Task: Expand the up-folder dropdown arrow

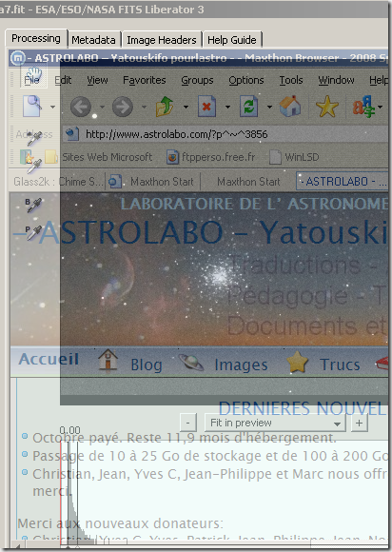Action: tap(186, 107)
